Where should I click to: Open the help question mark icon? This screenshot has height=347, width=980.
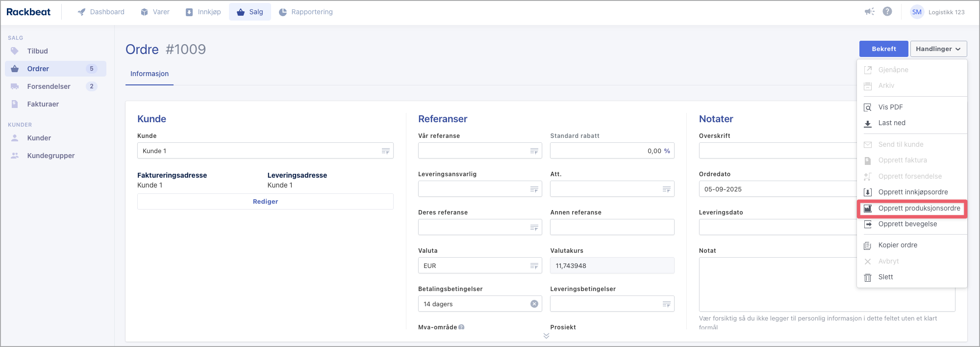click(887, 12)
